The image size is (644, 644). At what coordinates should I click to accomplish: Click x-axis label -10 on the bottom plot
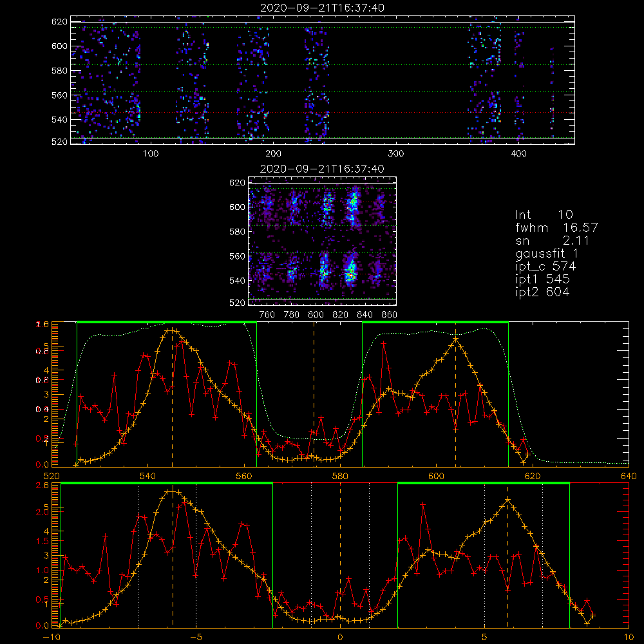pyautogui.click(x=51, y=638)
